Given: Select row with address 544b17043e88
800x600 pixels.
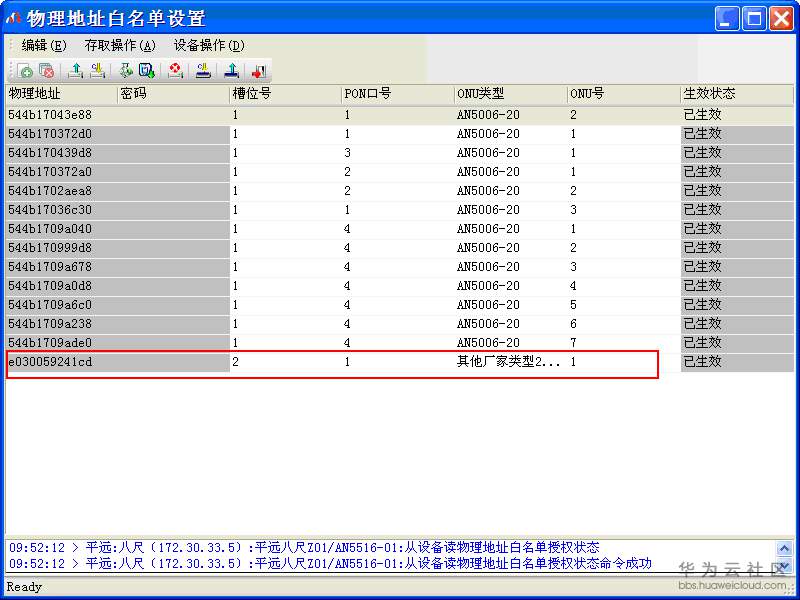Looking at the screenshot, I should click(x=400, y=115).
